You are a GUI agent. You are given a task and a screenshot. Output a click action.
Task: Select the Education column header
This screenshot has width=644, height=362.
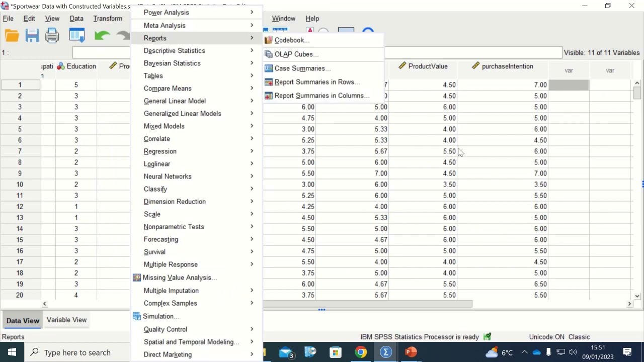[x=76, y=66]
